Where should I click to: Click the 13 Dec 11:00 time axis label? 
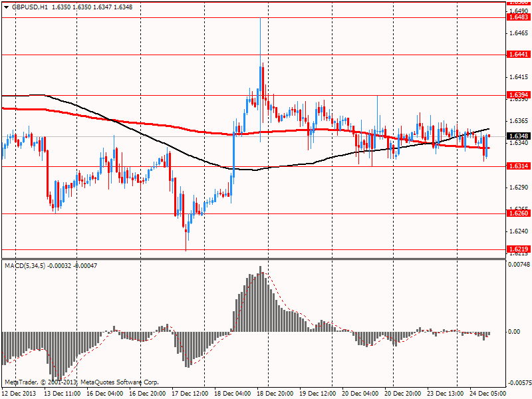point(62,394)
